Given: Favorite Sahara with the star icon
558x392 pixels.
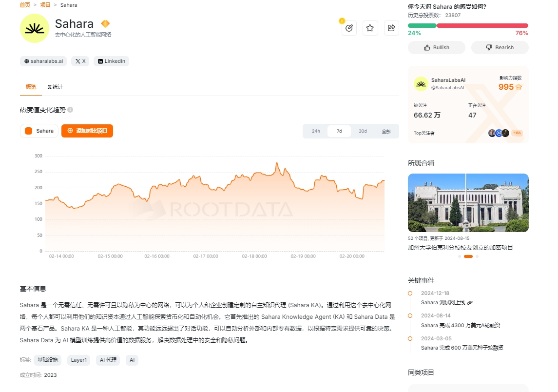Looking at the screenshot, I should point(370,28).
